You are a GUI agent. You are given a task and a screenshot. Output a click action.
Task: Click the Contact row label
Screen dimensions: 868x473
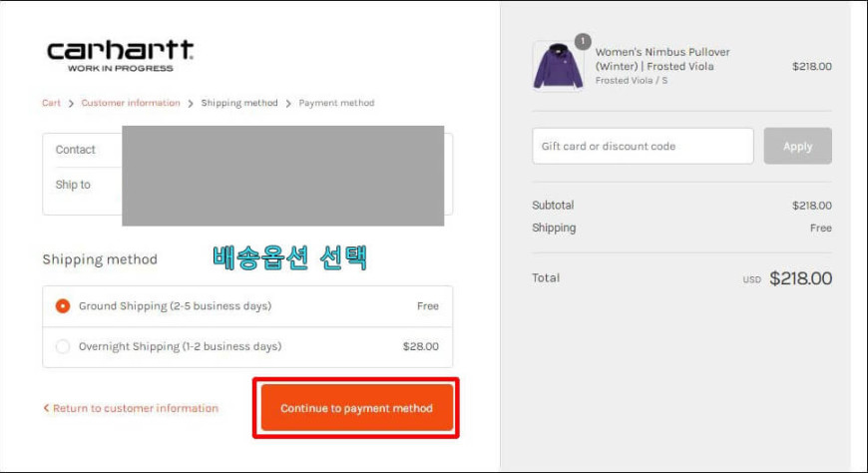75,150
